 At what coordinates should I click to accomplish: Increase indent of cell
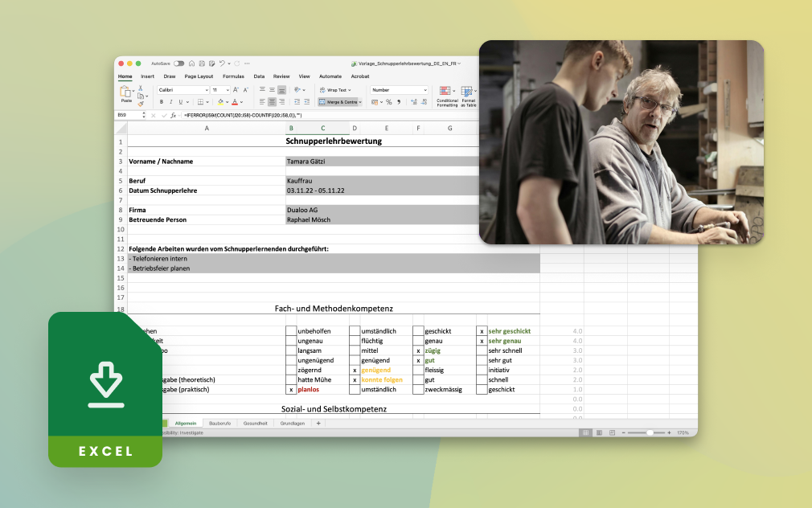click(x=306, y=102)
